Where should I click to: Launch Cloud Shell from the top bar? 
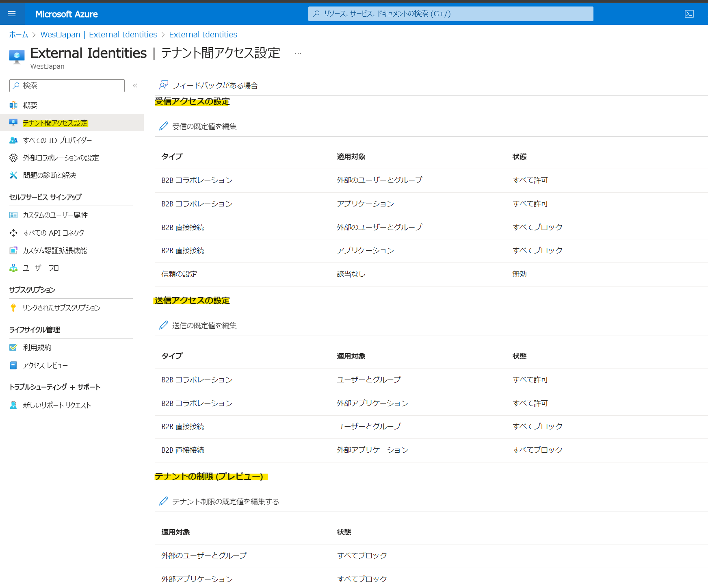(689, 14)
